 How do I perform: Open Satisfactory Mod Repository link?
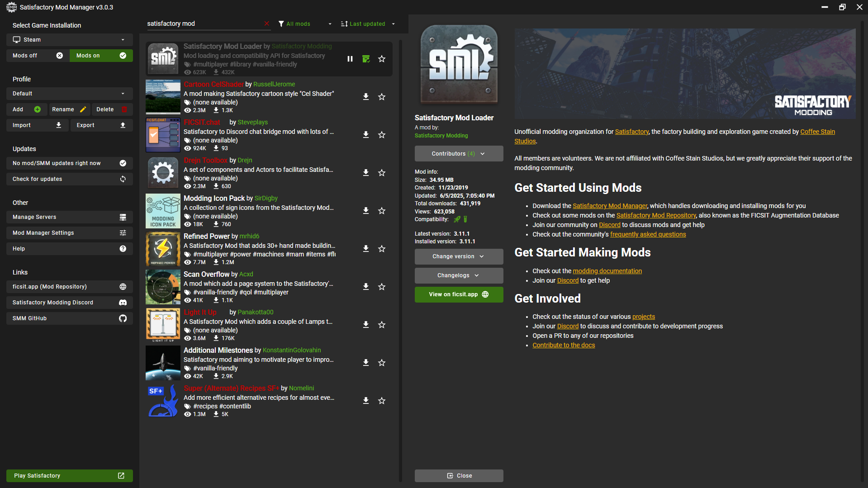pyautogui.click(x=656, y=215)
